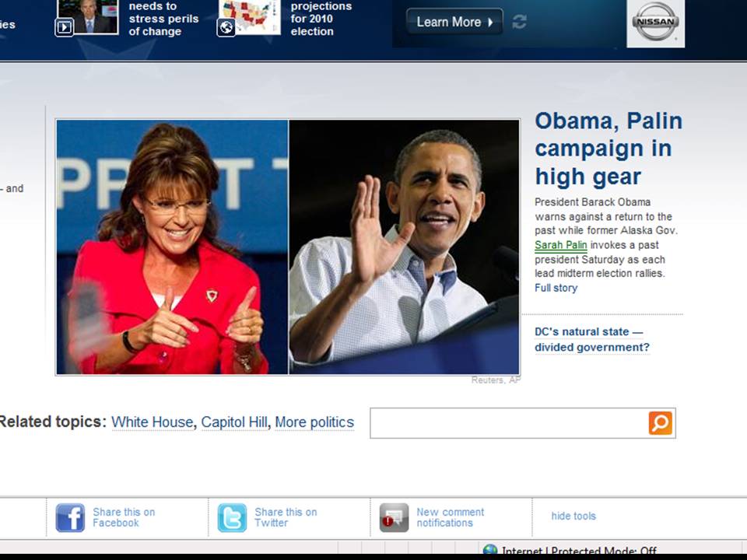Viewport: 747px width, 560px height.
Task: Click the Nissan logo advertisement
Action: point(655,23)
